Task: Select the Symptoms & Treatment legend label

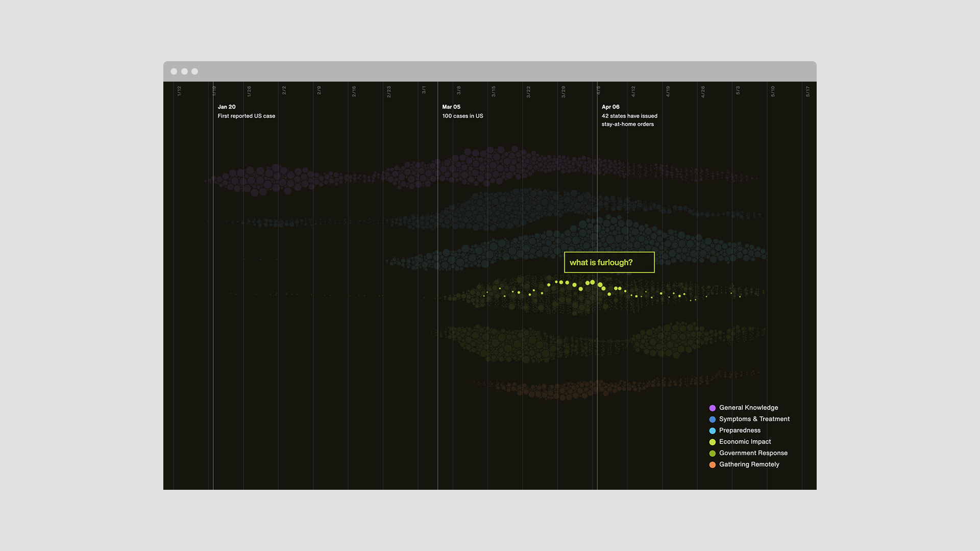Action: click(754, 419)
